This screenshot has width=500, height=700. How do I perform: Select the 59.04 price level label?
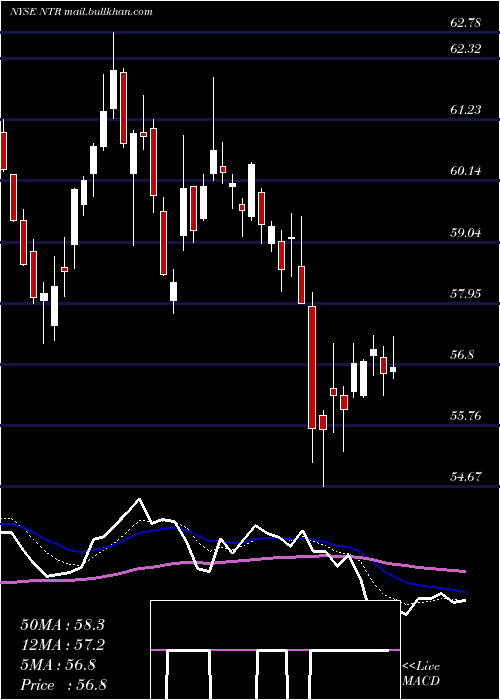point(466,232)
